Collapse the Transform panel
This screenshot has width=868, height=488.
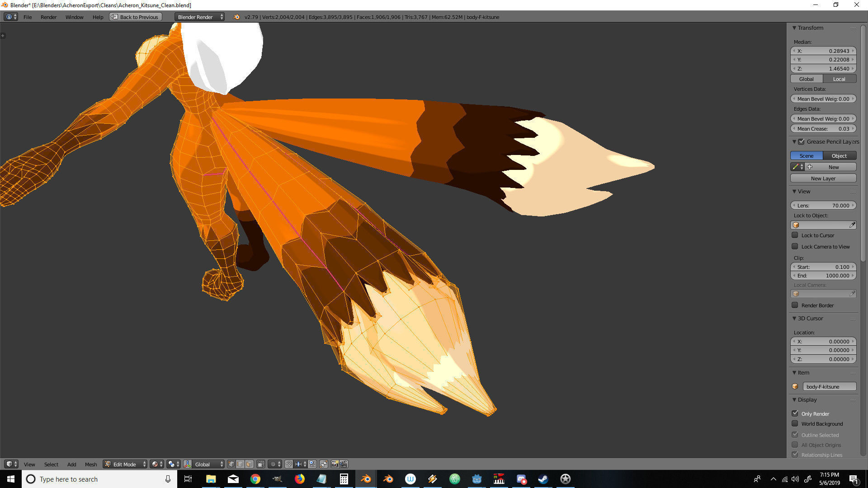coord(794,28)
